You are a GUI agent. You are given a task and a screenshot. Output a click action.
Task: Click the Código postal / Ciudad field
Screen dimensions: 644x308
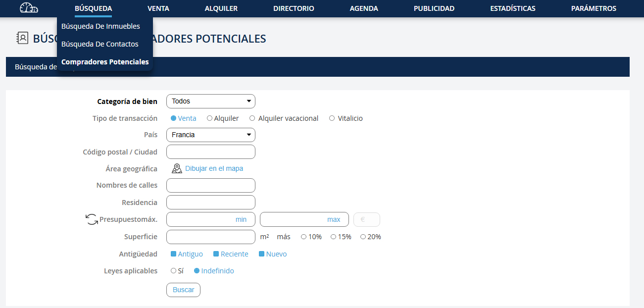210,152
